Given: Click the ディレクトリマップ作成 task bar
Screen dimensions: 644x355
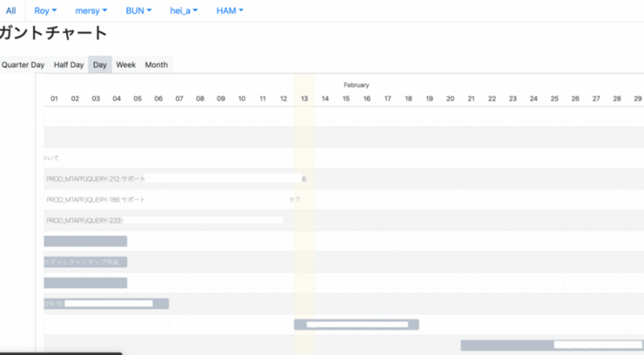Looking at the screenshot, I should pos(85,262).
